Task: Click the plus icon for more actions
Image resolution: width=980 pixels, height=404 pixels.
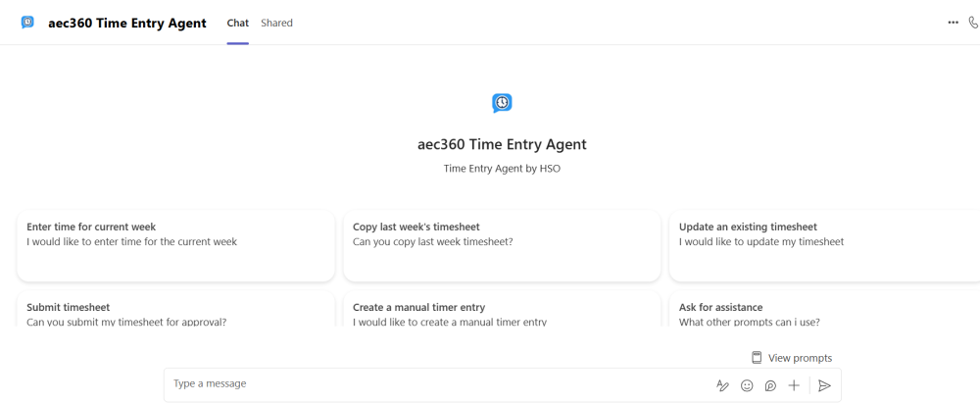Action: [x=794, y=385]
